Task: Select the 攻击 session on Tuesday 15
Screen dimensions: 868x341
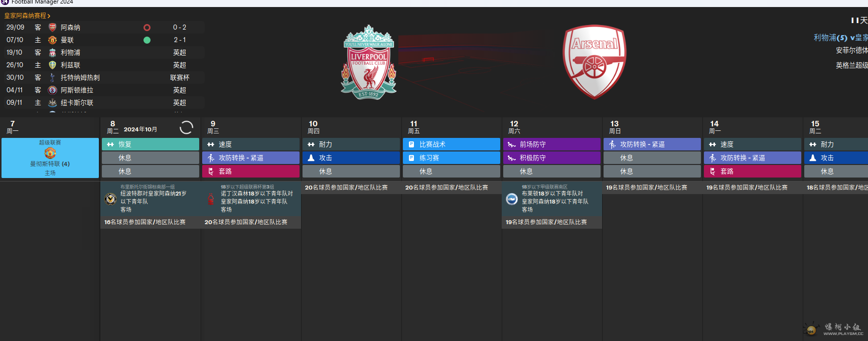Action: point(836,158)
